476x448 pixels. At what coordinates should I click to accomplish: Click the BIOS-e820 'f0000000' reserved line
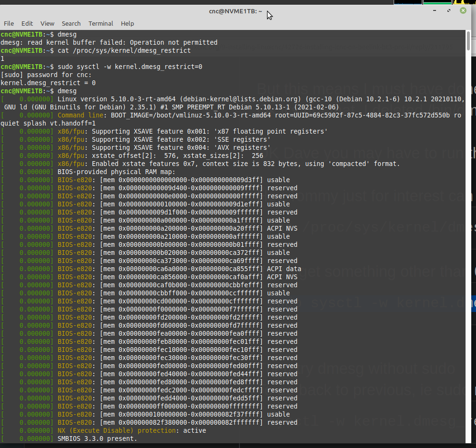click(x=149, y=310)
